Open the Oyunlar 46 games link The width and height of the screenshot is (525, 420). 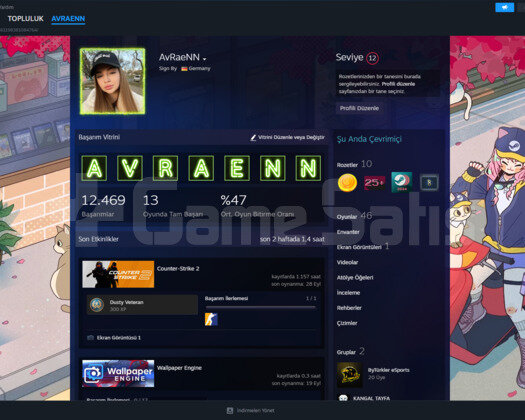[354, 216]
